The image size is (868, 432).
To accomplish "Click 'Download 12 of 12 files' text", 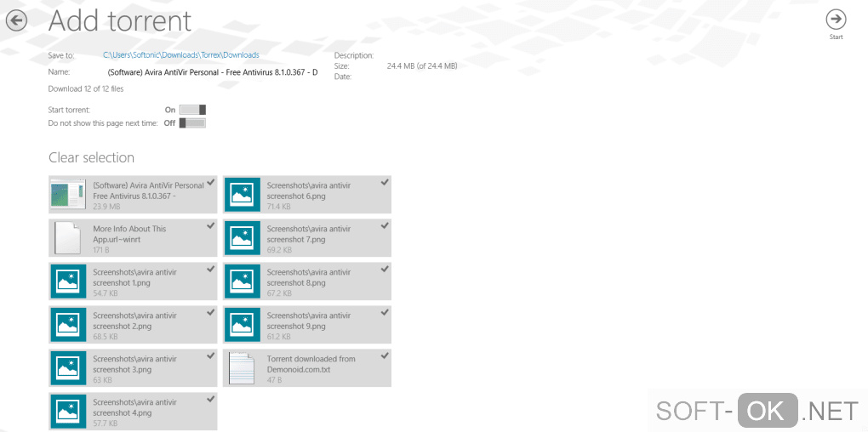I will (x=86, y=88).
